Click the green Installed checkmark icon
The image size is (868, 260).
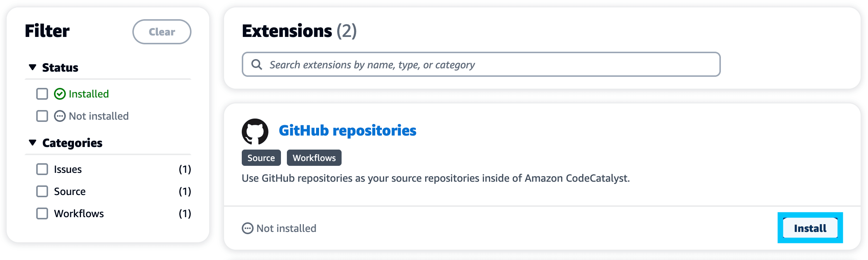[x=60, y=94]
